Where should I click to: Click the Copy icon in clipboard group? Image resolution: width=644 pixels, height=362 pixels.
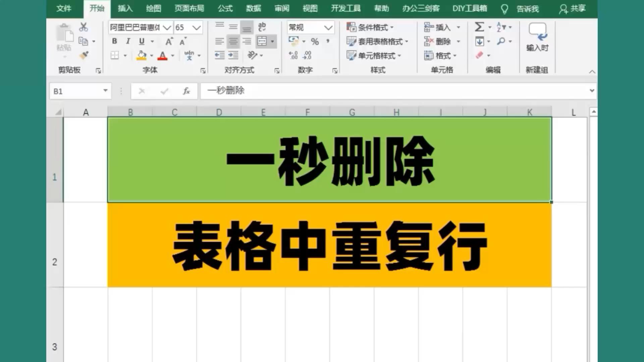pos(83,41)
